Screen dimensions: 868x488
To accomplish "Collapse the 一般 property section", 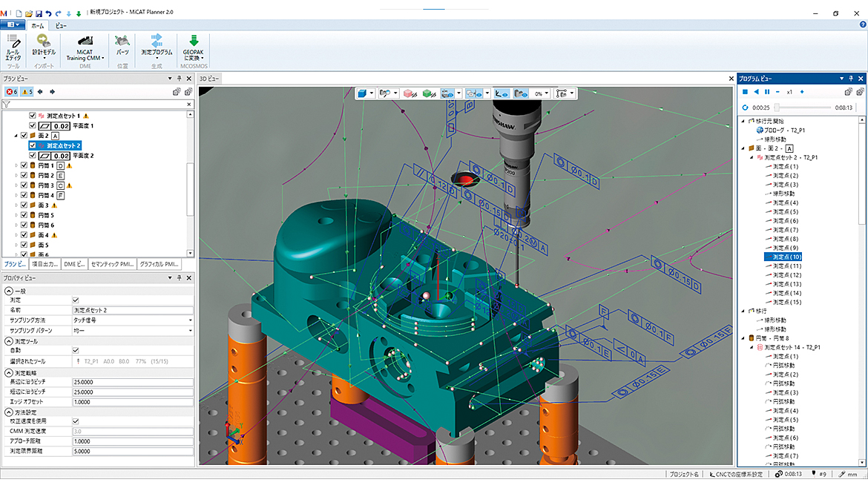I will click(8, 291).
